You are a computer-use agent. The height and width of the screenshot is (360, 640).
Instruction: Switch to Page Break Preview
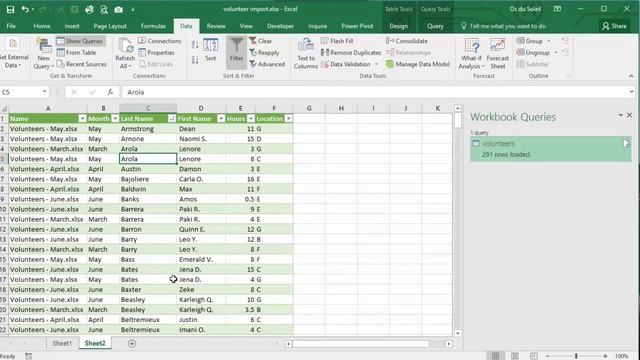(533, 356)
